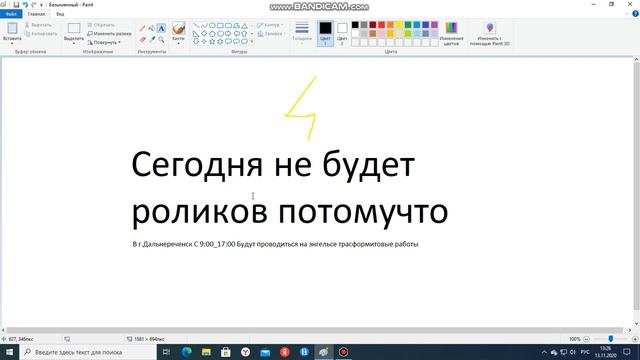Choose the down arrow shape

pos(196,41)
